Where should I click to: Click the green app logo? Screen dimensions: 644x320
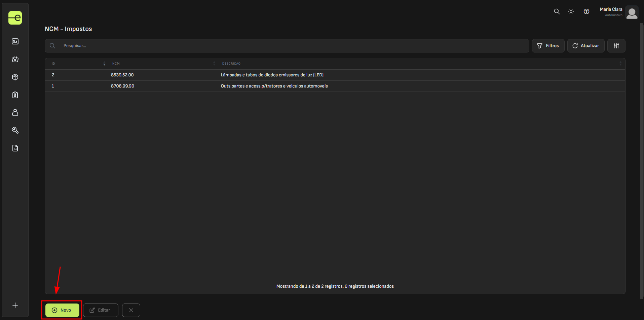tap(15, 18)
